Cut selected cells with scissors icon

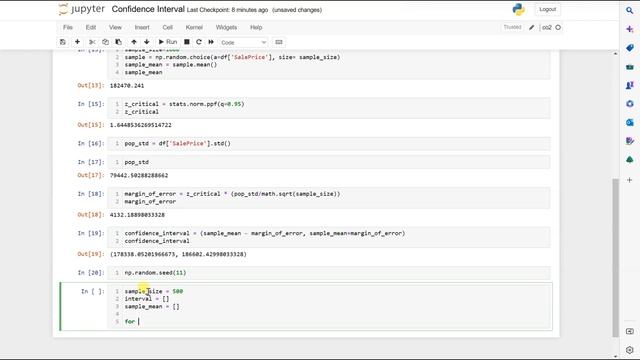point(92,42)
